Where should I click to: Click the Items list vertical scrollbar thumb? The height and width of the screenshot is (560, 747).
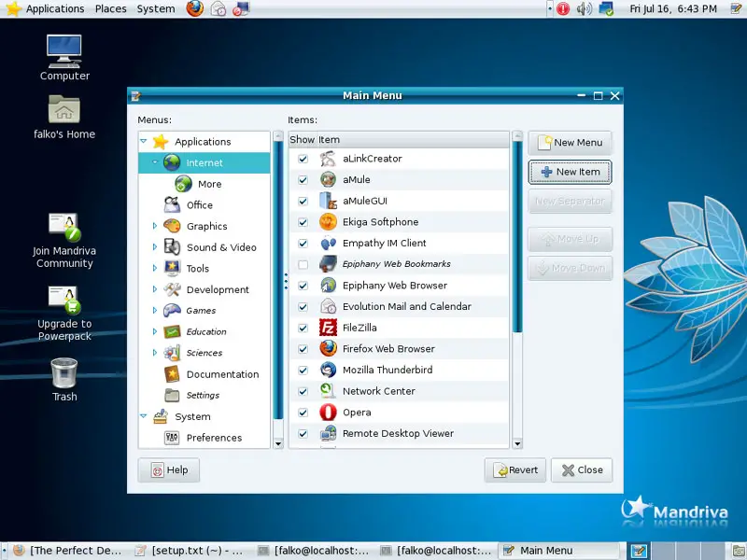click(517, 237)
